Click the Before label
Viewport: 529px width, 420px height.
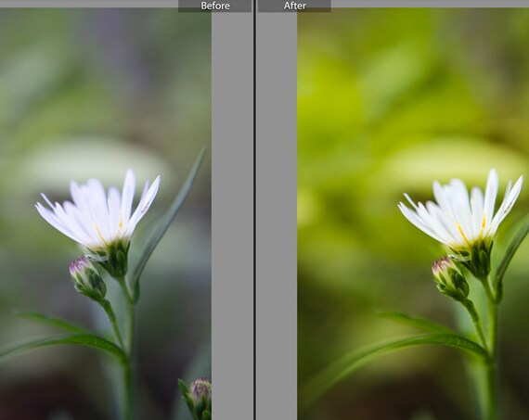pyautogui.click(x=215, y=6)
